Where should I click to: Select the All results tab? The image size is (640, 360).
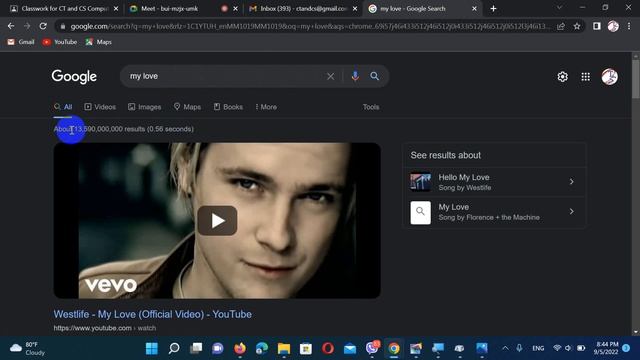63,107
